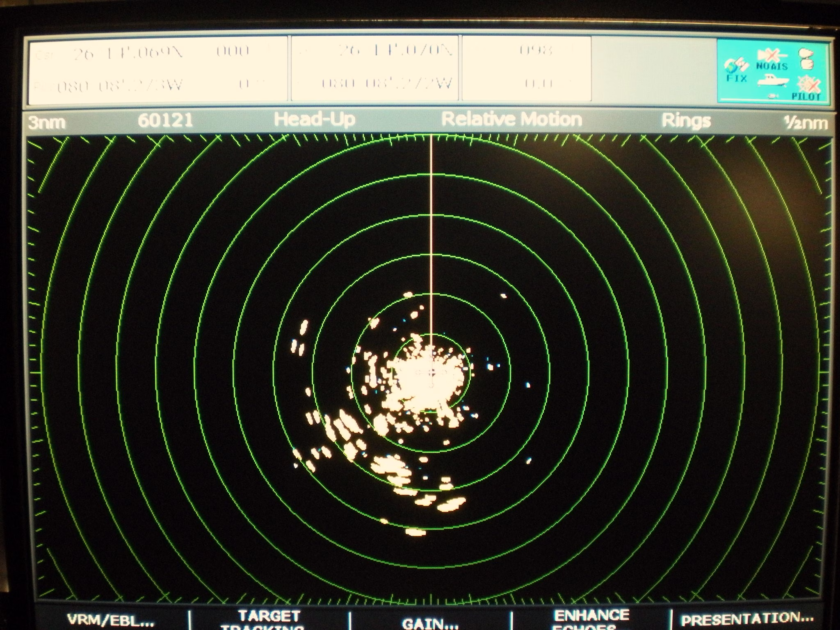Toggle the Head-Up orientation label
Image resolution: width=840 pixels, height=630 pixels.
tap(314, 120)
